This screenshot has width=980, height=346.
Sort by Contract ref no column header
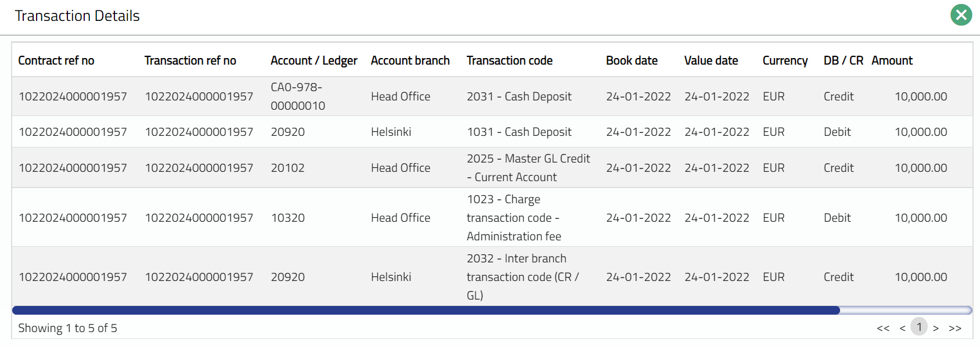coord(56,60)
